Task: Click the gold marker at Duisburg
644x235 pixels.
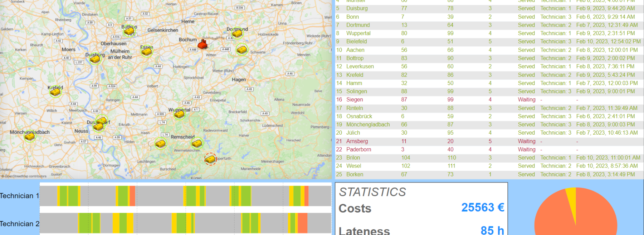Action: pyautogui.click(x=95, y=59)
